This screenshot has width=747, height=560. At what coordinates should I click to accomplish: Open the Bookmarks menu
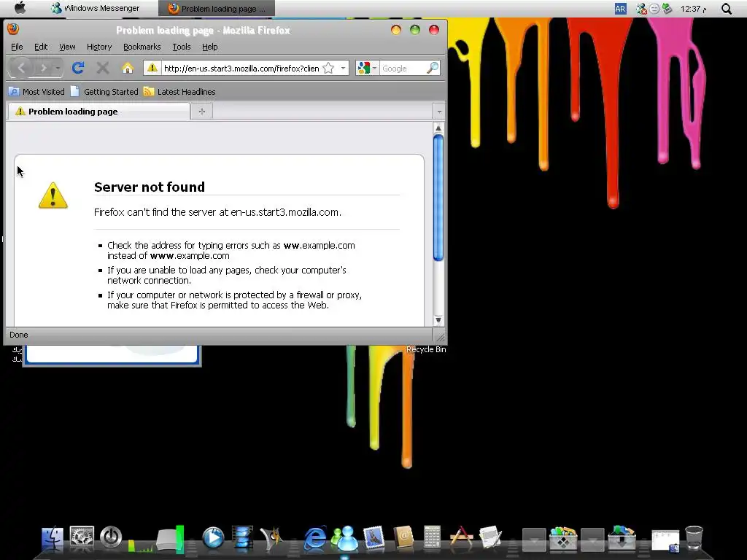coord(142,47)
